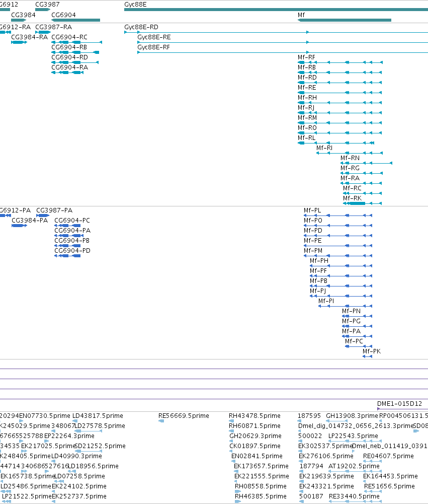Select transcript Mf-RC
The image size is (428, 504).
click(x=363, y=193)
